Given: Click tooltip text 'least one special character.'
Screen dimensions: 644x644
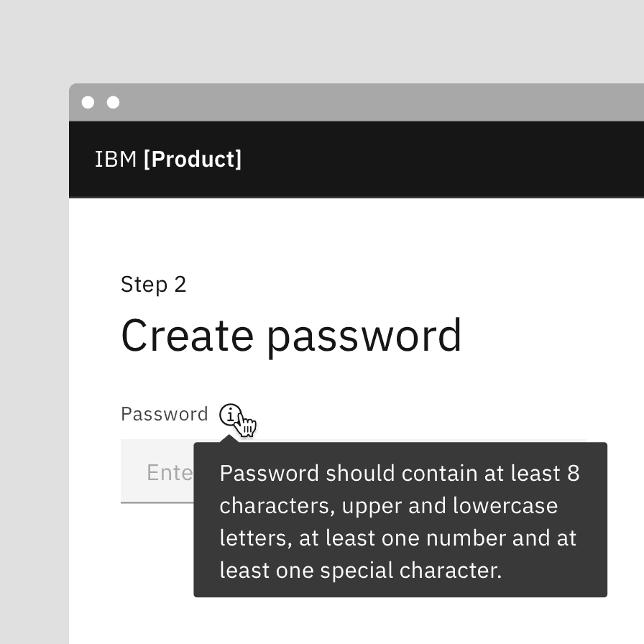Looking at the screenshot, I should click(x=360, y=571).
